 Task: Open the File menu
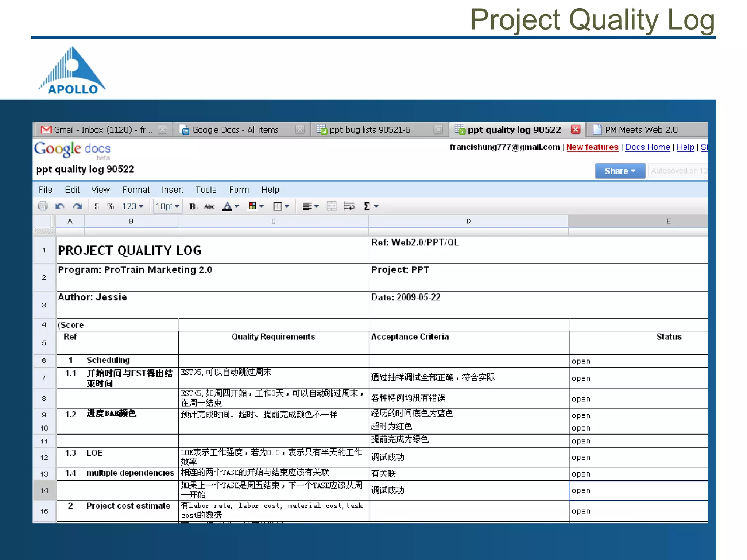point(46,190)
